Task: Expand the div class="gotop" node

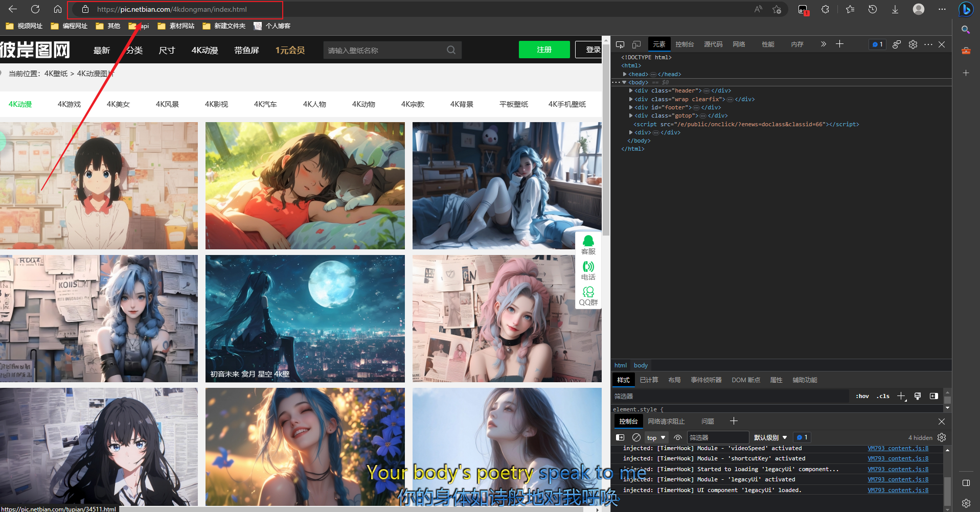Action: coord(631,115)
